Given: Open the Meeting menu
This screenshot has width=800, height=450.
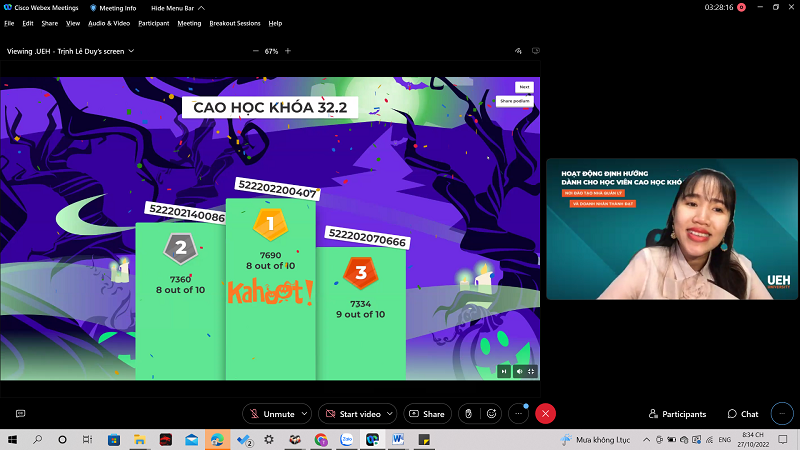Looking at the screenshot, I should [x=189, y=23].
